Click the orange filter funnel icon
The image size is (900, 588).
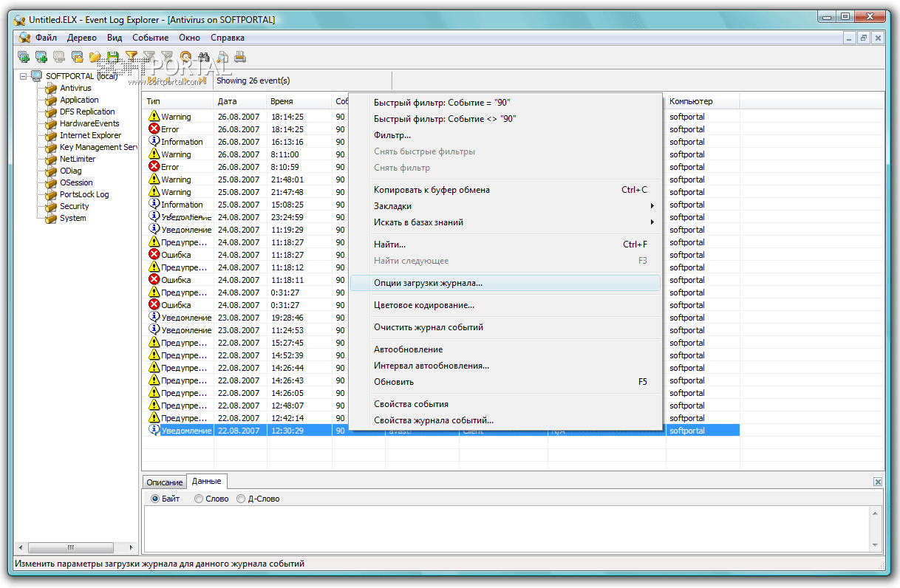point(132,56)
